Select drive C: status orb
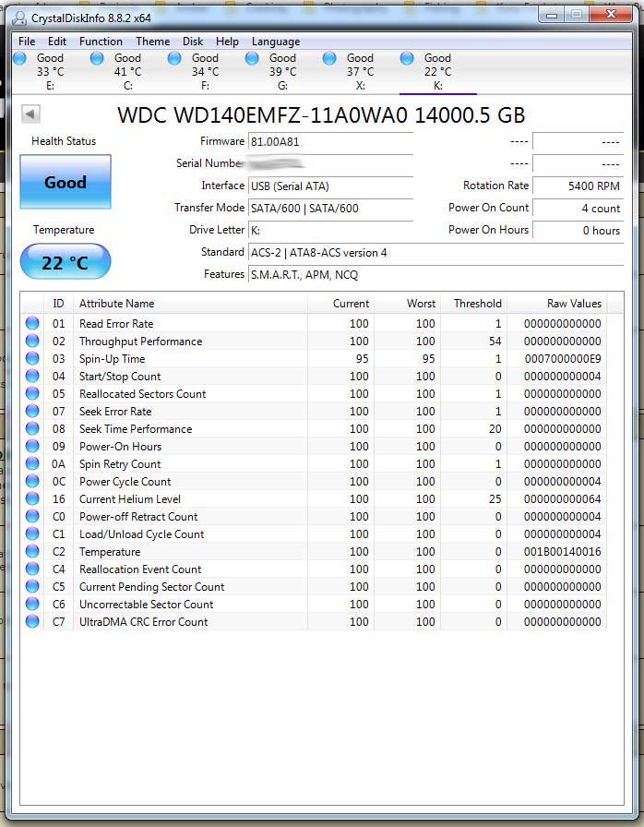The width and height of the screenshot is (644, 827). pos(97,58)
